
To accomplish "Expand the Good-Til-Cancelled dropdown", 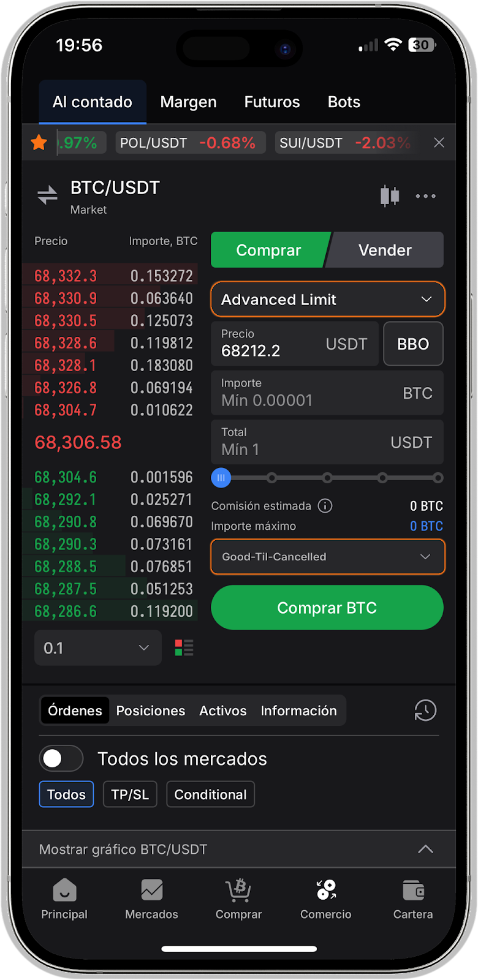I will 327,557.
